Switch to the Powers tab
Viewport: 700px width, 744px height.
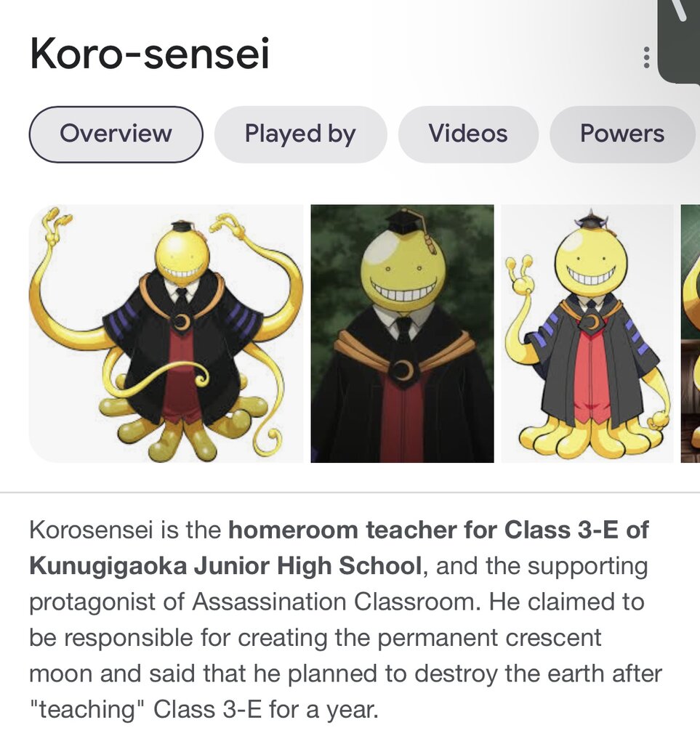[x=622, y=134]
